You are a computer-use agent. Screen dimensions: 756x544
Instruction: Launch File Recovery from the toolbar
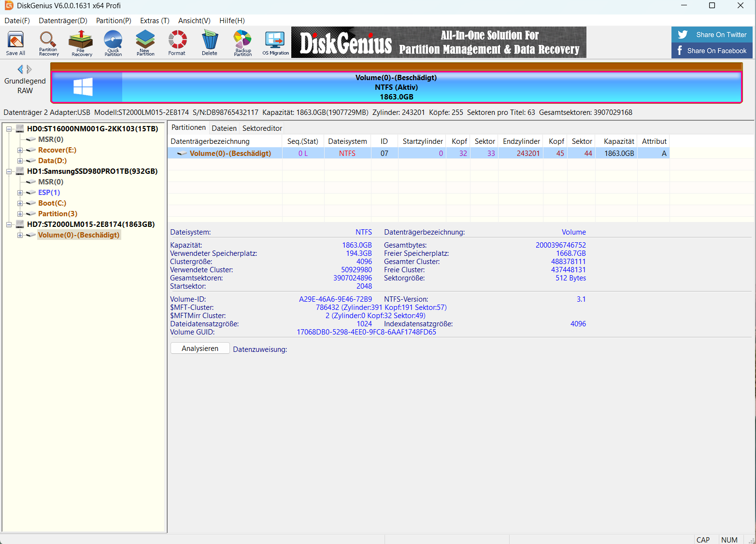[x=82, y=43]
